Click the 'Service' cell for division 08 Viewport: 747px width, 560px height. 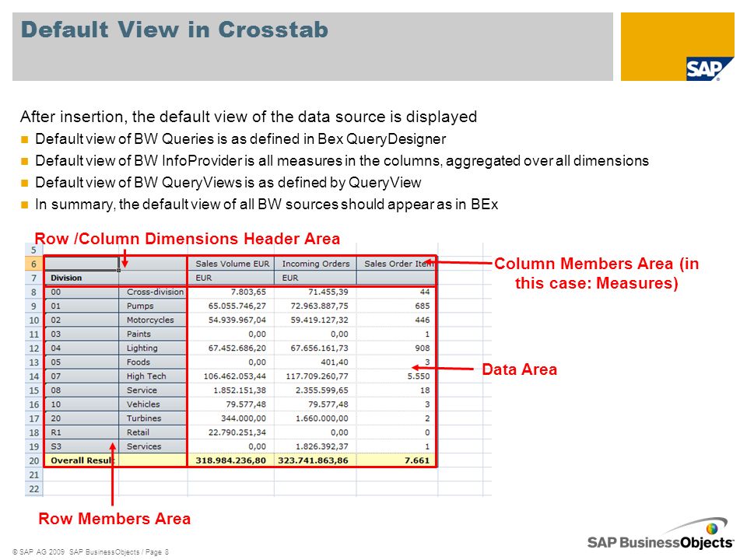coord(153,390)
